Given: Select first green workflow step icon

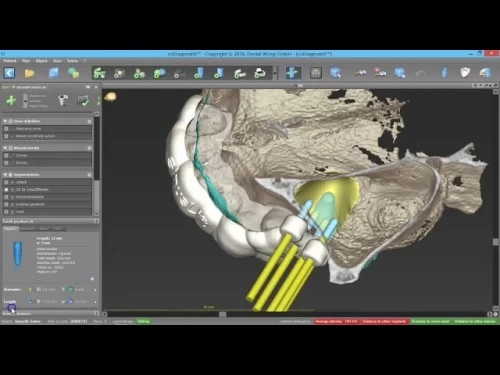Looking at the screenshot, I should pos(99,73).
